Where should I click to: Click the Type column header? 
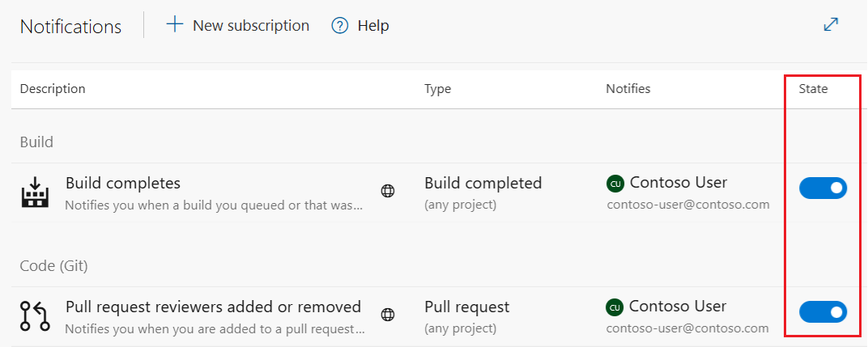point(437,89)
